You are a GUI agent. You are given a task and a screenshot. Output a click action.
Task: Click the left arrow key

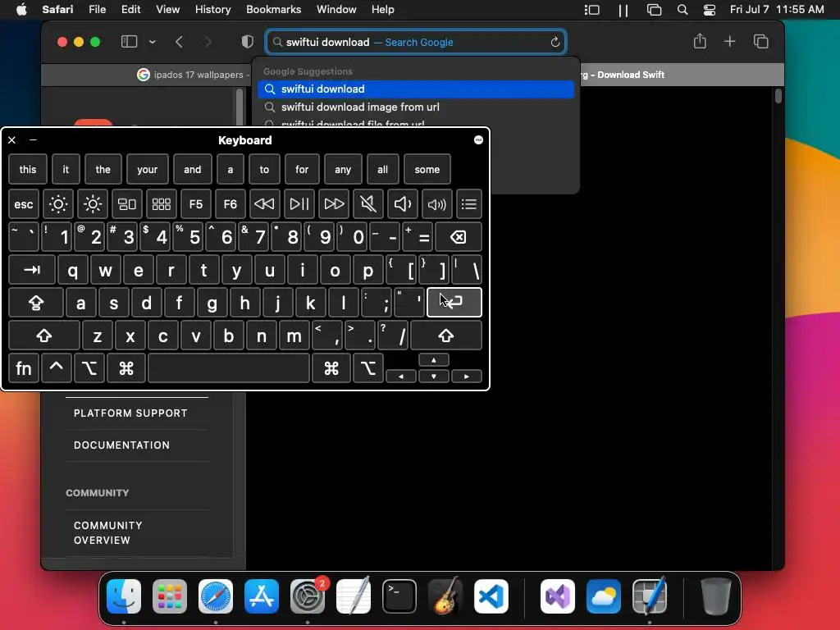coord(400,376)
